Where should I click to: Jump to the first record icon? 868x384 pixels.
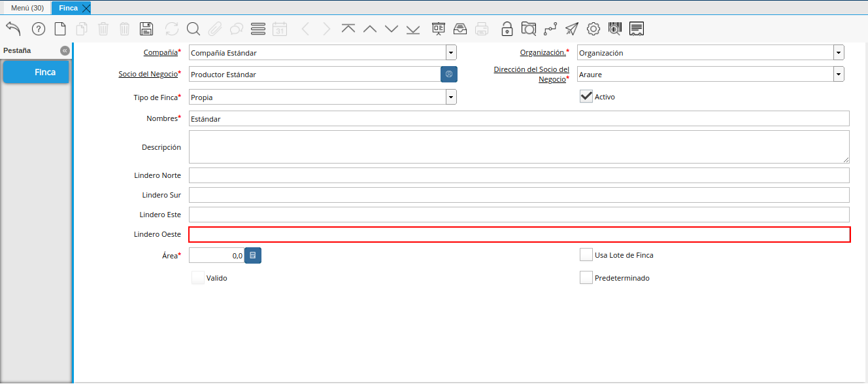click(x=348, y=29)
